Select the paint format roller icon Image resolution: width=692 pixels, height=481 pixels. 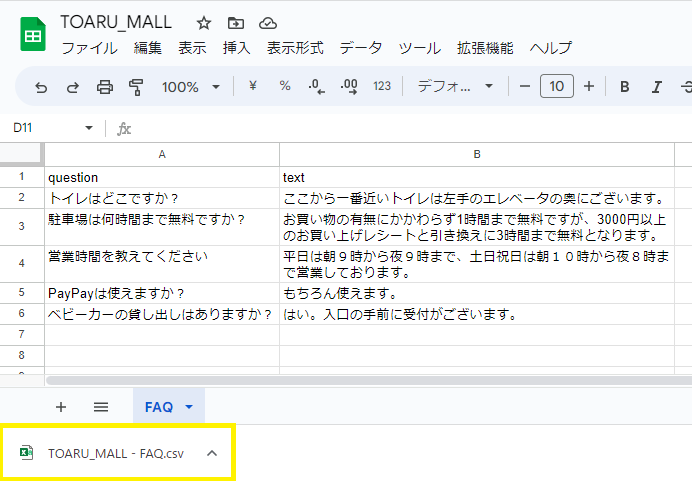136,87
